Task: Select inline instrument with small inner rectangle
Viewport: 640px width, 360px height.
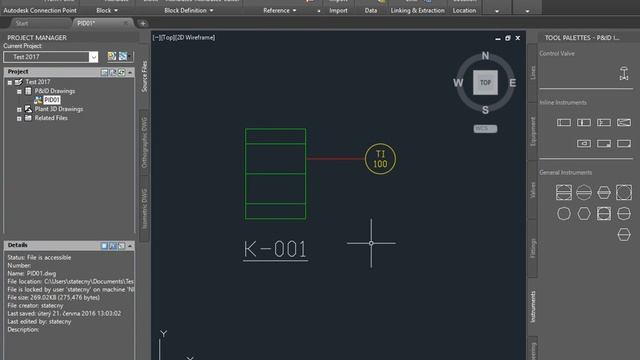Action: coord(584,144)
